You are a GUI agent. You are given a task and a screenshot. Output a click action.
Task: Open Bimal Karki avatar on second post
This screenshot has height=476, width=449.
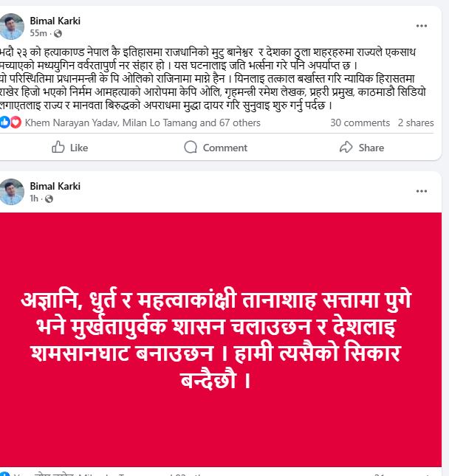pos(11,192)
